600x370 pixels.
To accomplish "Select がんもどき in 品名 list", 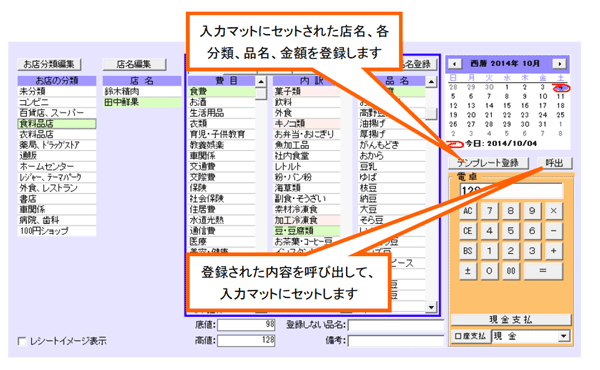I will pyautogui.click(x=391, y=145).
